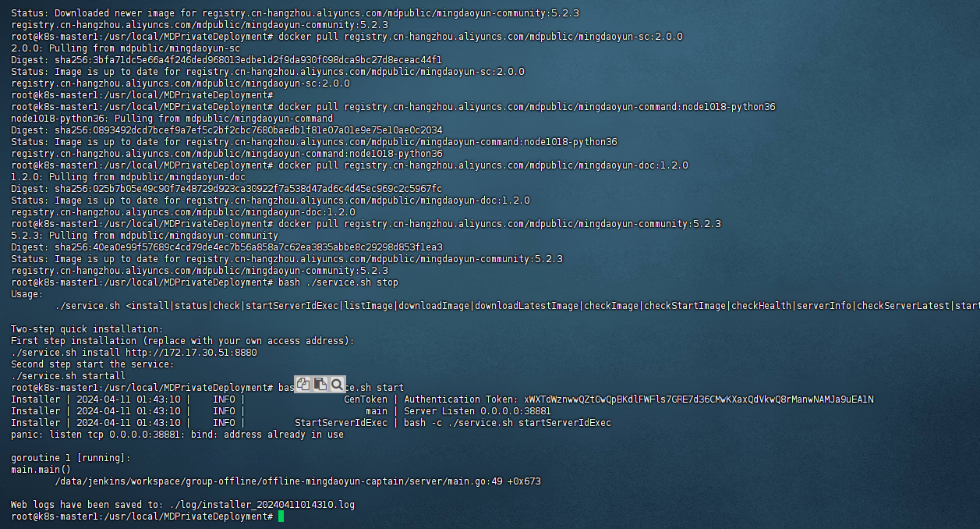Click '2.0.0: Pulling from mdpublic/mingdaoyun-sc'
Viewport: 980px width, 529px height.
click(126, 48)
